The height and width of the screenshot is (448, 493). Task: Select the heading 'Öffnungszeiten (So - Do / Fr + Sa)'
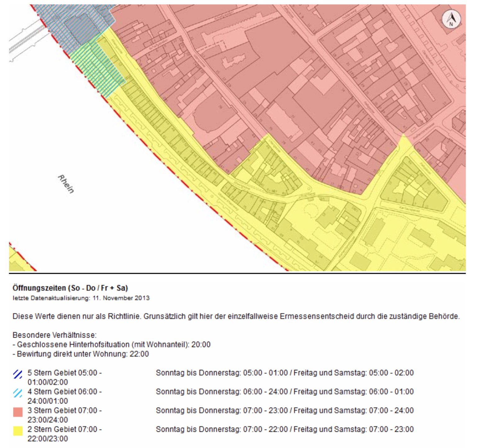click(x=70, y=288)
